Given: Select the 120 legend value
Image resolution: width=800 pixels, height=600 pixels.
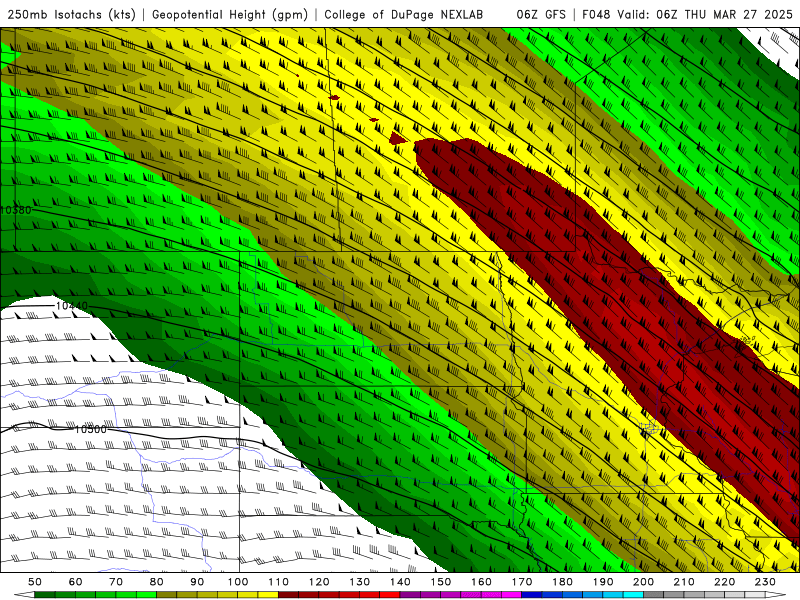Looking at the screenshot, I should click(x=319, y=582).
